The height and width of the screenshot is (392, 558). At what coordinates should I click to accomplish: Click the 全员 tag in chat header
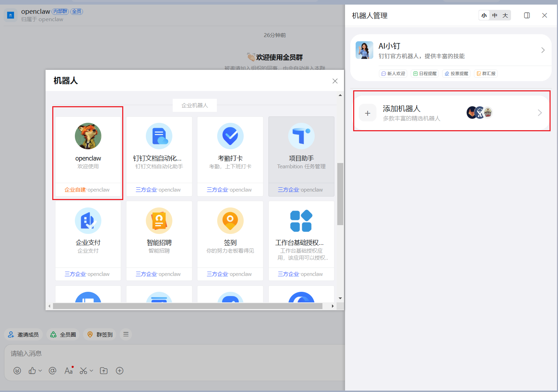[x=77, y=11]
